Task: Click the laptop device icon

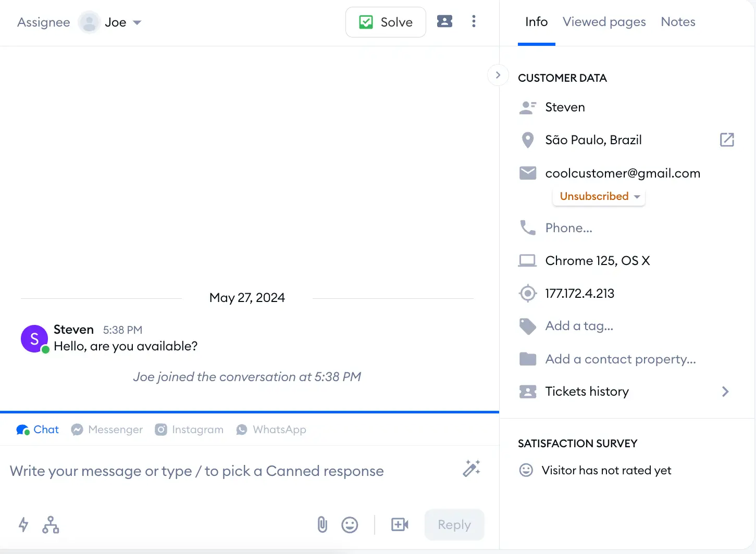Action: [x=527, y=260]
